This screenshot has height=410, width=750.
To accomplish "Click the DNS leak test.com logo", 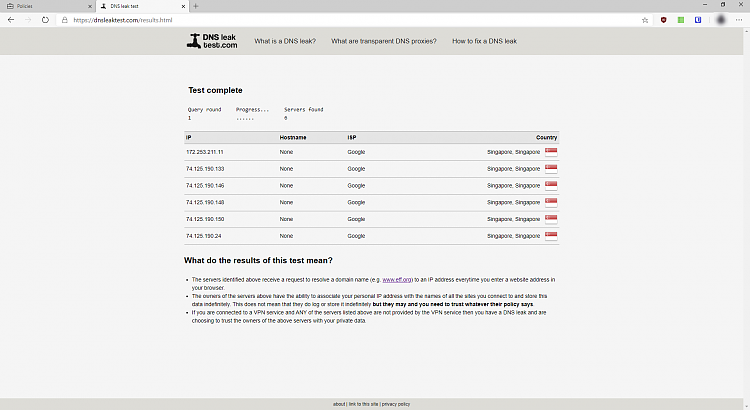I will click(x=212, y=41).
